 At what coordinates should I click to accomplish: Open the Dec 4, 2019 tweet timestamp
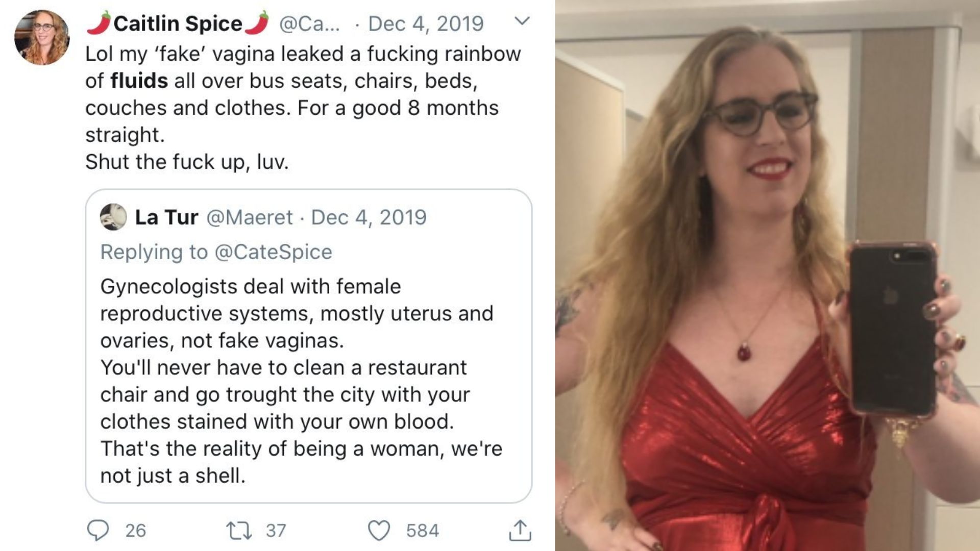(426, 23)
